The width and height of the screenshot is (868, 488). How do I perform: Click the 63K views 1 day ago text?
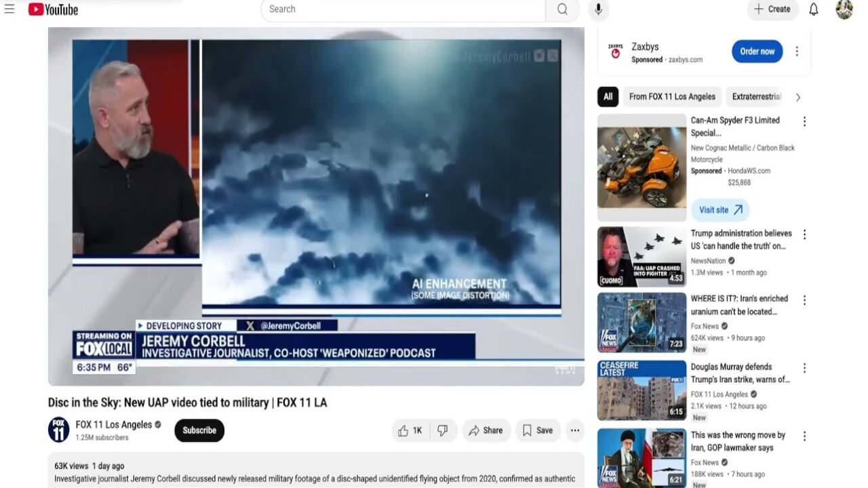click(90, 466)
